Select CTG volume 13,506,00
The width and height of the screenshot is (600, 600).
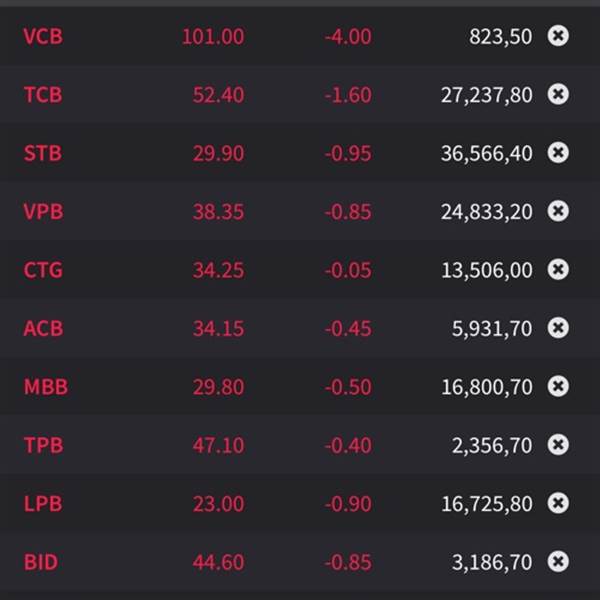[x=487, y=271]
